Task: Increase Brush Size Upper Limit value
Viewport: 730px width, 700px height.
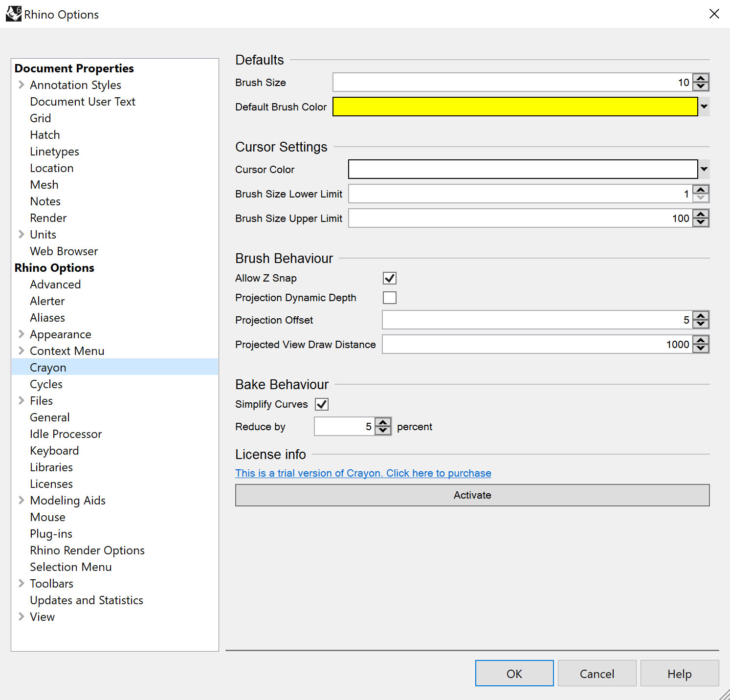Action: pyautogui.click(x=701, y=214)
